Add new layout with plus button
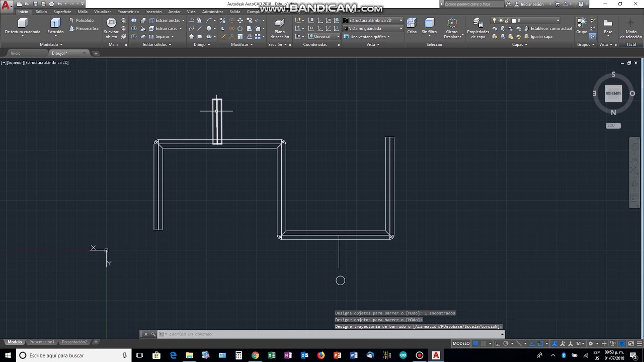 click(96, 342)
